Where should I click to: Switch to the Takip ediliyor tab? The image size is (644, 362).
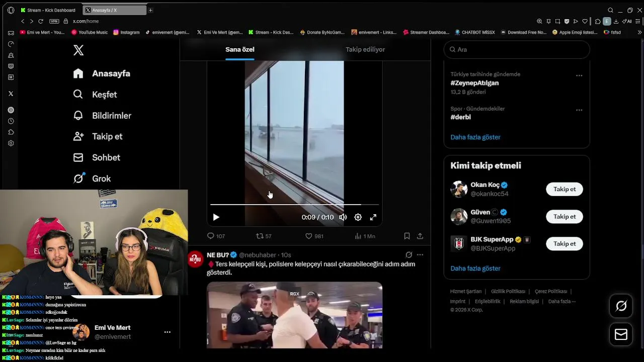[365, 49]
